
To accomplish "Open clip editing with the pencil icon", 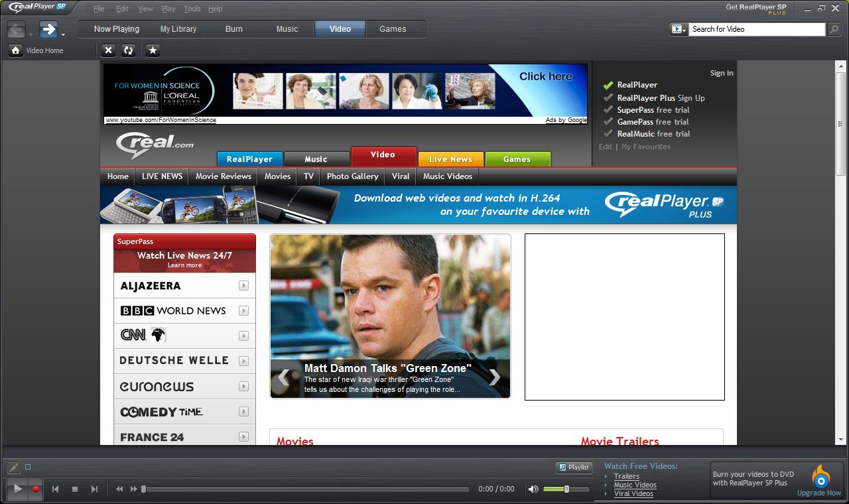I will pyautogui.click(x=14, y=468).
